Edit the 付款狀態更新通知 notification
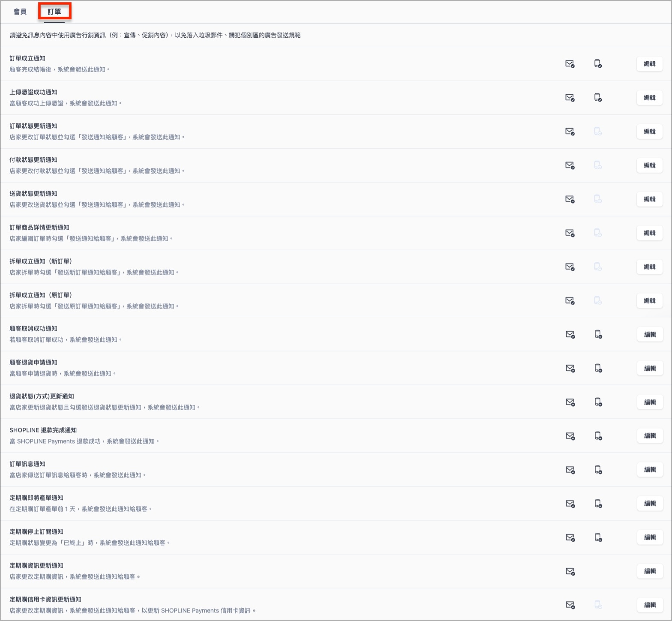672x621 pixels. coord(650,165)
